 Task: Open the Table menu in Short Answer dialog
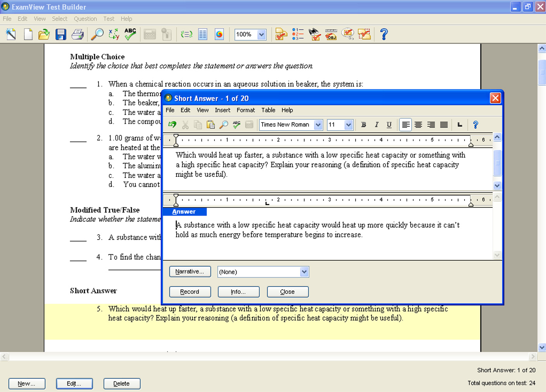point(268,110)
